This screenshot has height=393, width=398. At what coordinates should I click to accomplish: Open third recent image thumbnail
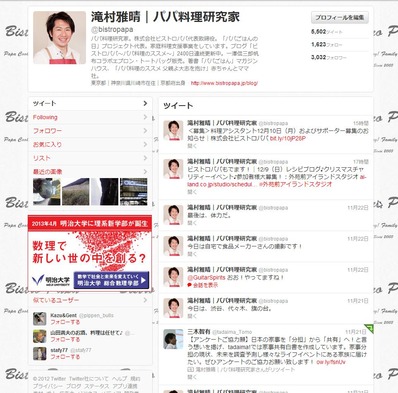(105, 192)
